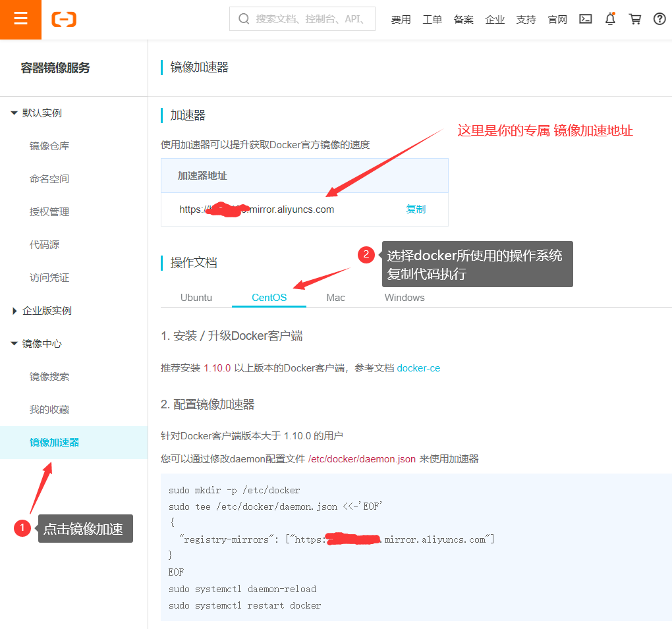Click the 1.10.0 version text
This screenshot has width=672, height=629.
(x=217, y=368)
